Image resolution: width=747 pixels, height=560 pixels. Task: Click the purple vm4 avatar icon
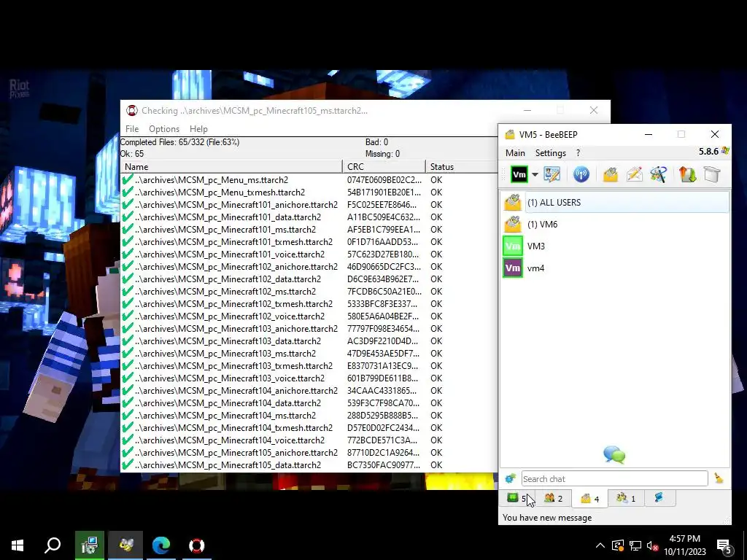point(513,268)
